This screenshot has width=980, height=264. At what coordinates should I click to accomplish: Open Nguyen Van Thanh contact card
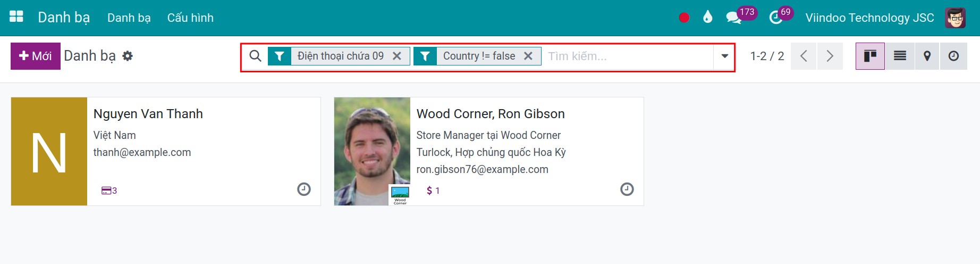pos(166,151)
